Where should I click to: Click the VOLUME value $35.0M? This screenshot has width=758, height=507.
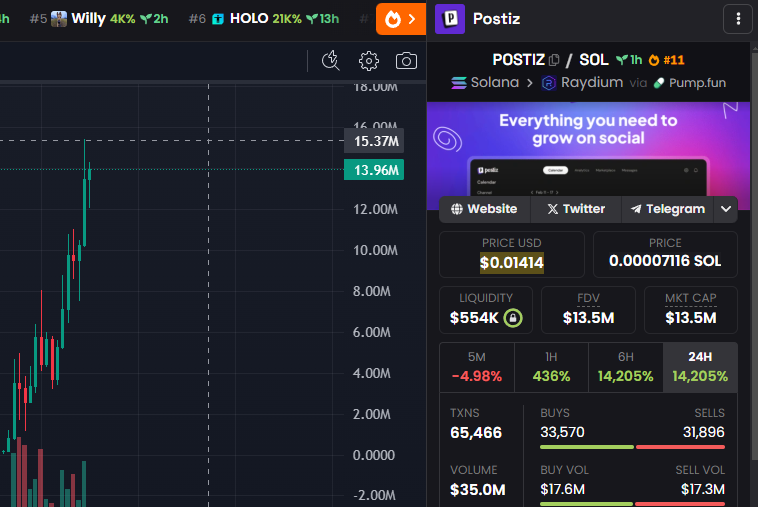click(478, 490)
